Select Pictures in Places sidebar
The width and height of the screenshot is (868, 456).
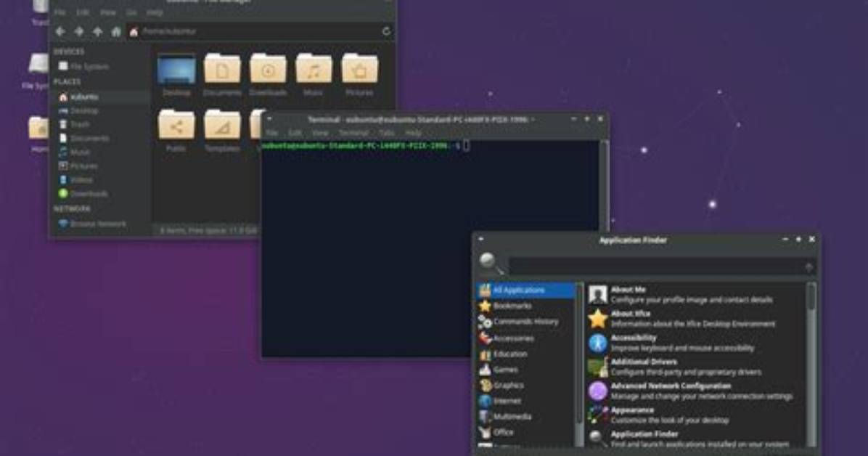pos(78,166)
